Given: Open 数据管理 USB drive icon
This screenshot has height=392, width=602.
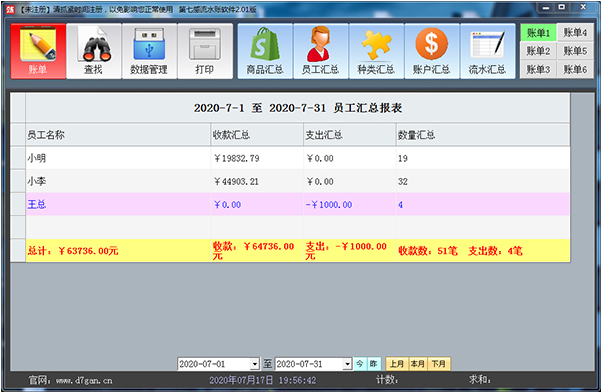Looking at the screenshot, I should [x=149, y=51].
